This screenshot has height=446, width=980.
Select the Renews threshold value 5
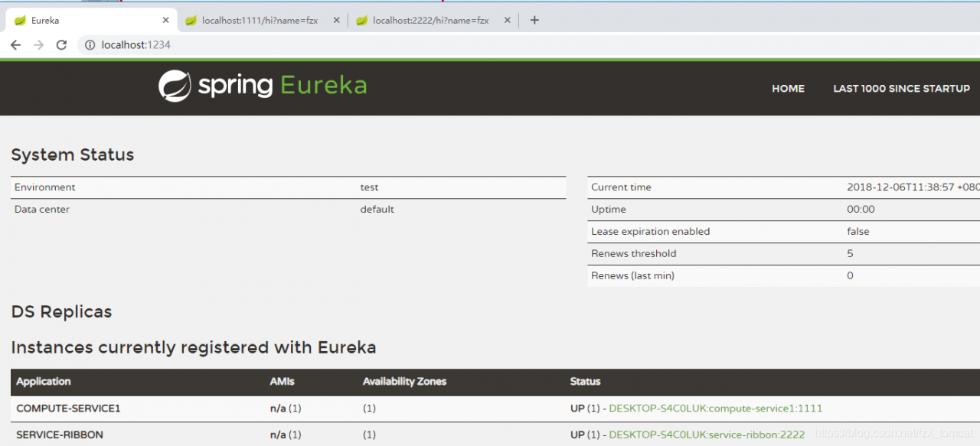(x=850, y=254)
